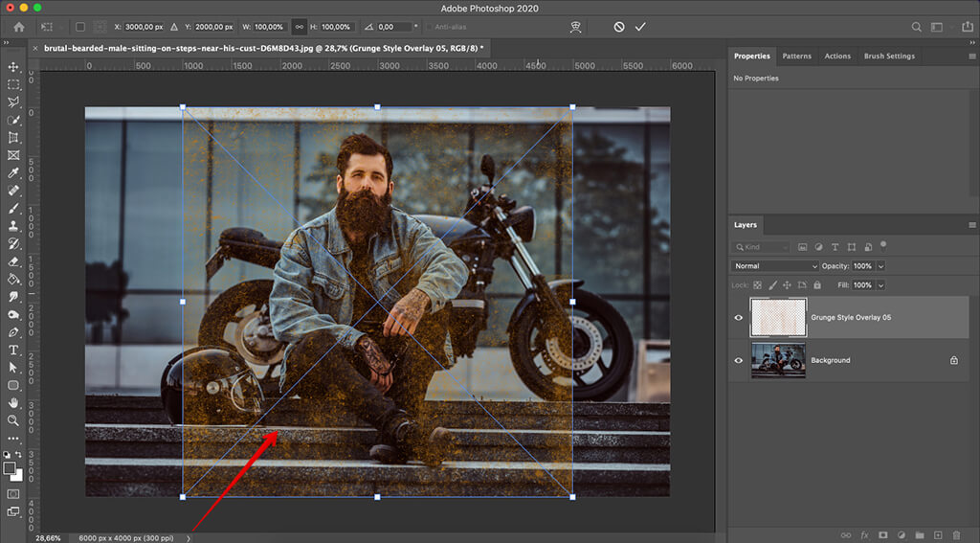The width and height of the screenshot is (980, 543).
Task: Open the Fill slider dropdown
Action: (880, 285)
